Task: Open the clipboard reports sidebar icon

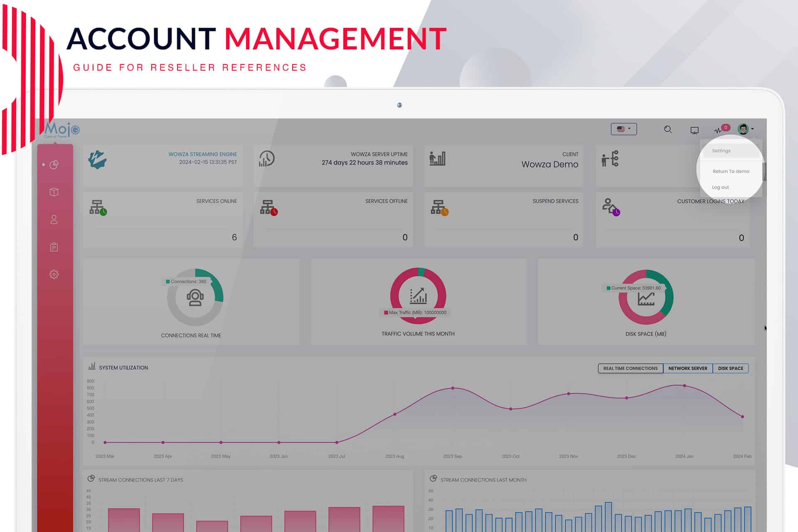Action: click(54, 247)
